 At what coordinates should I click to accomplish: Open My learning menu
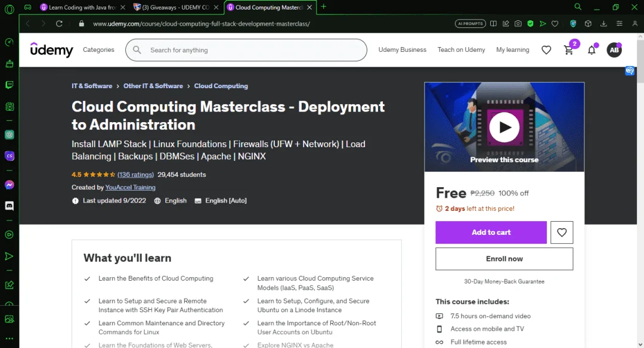pyautogui.click(x=513, y=49)
